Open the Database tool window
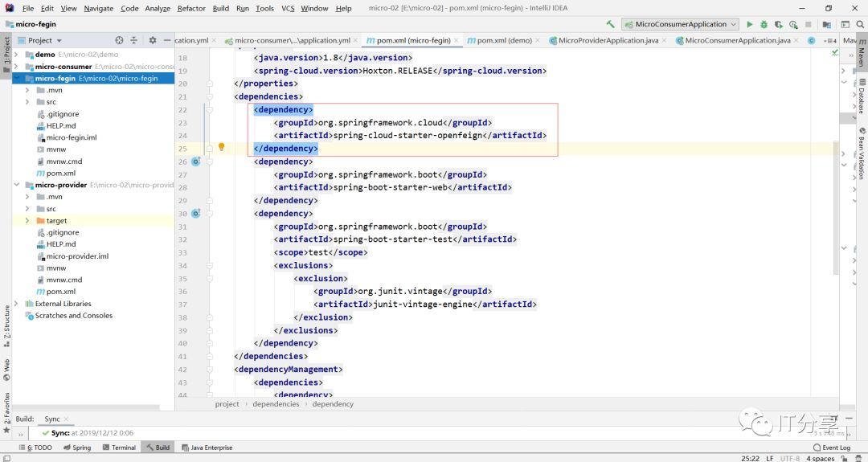This screenshot has height=462, width=868. coord(862,96)
